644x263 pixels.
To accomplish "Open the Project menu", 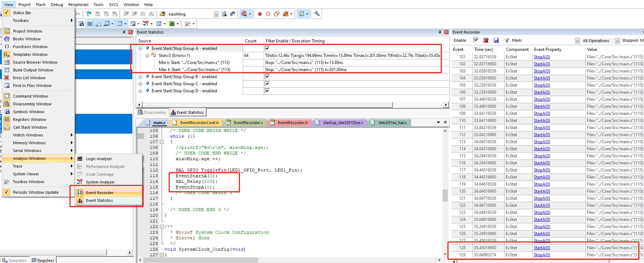I will pyautogui.click(x=24, y=5).
